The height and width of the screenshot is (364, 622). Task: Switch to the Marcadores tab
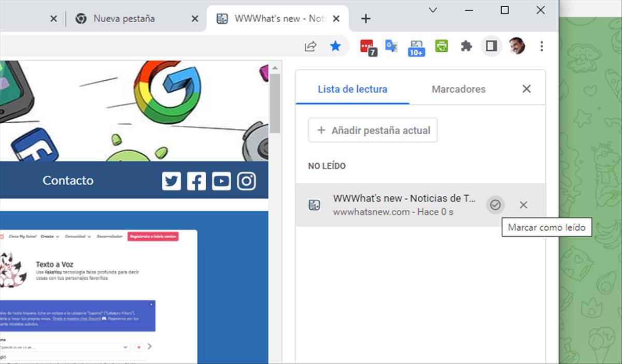point(458,89)
